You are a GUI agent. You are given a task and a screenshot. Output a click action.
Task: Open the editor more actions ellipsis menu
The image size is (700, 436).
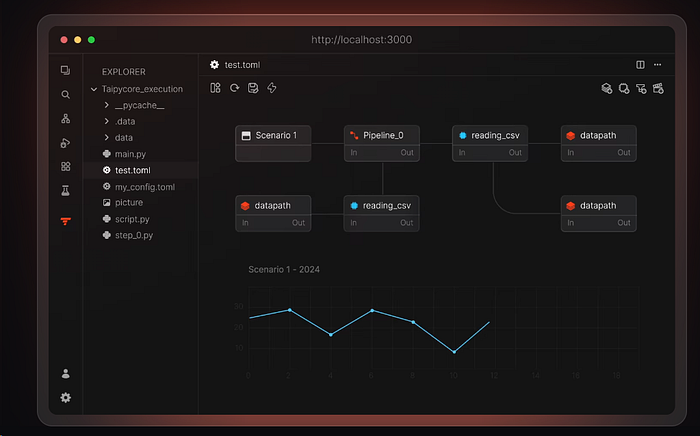657,64
